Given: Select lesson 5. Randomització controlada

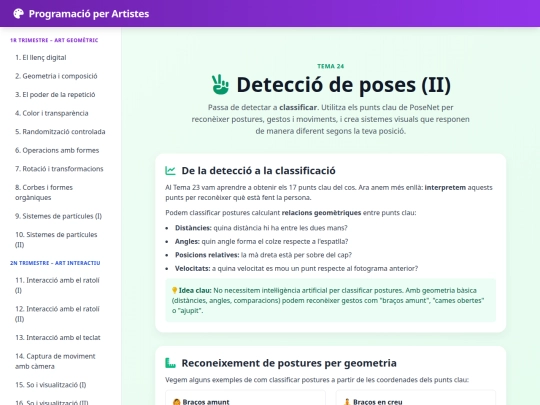Looking at the screenshot, I should tap(60, 132).
